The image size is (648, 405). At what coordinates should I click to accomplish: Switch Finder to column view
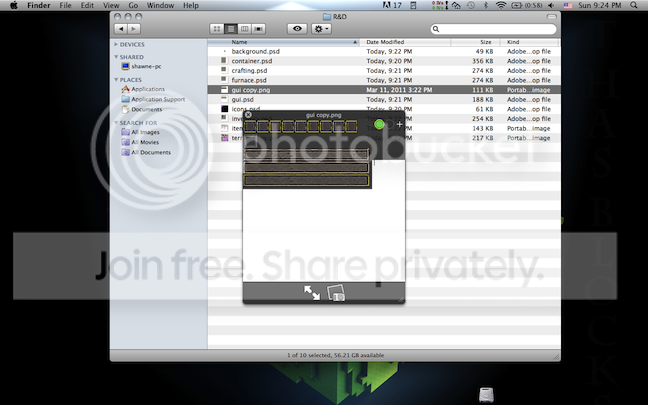coord(245,29)
